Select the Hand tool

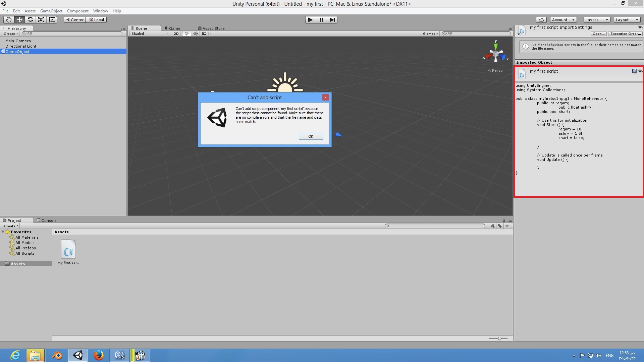9,20
